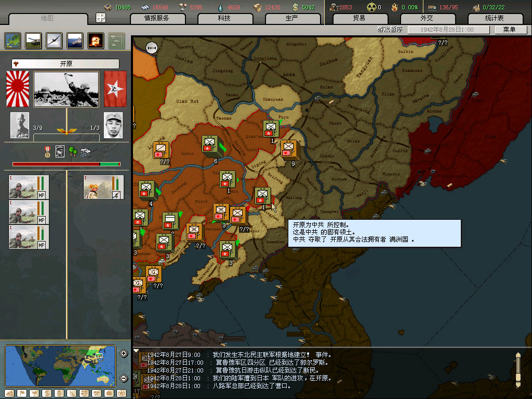Open the land units tank icon

coord(34,41)
